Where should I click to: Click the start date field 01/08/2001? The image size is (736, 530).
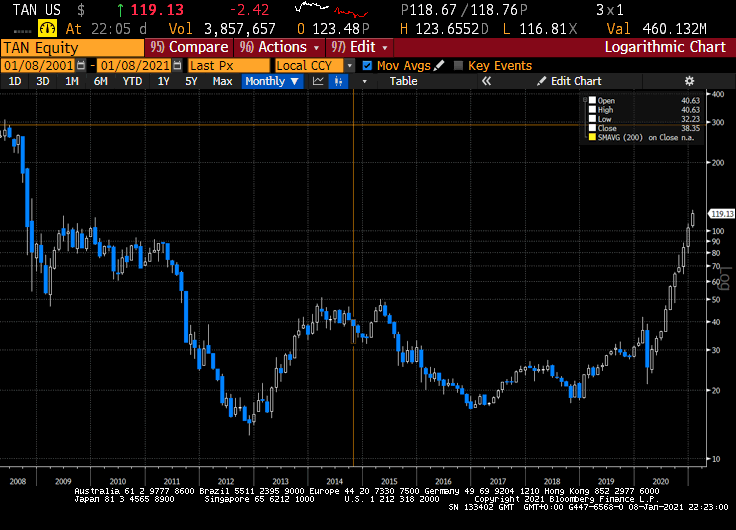click(x=38, y=66)
